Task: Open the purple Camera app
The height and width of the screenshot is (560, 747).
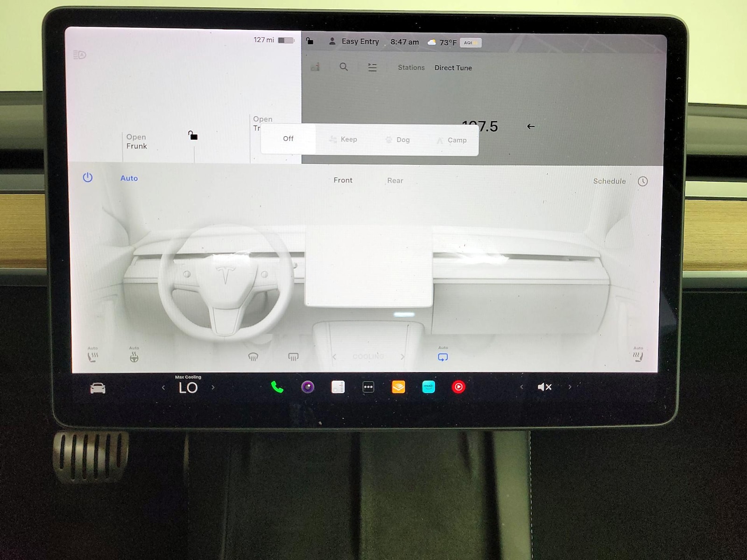Action: point(308,387)
